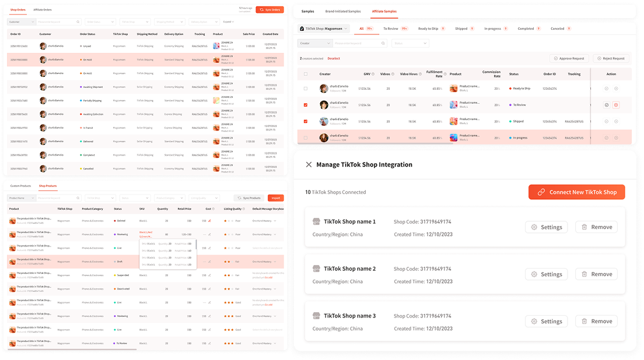Close the Manage TikTok Shop Integration panel

309,165
